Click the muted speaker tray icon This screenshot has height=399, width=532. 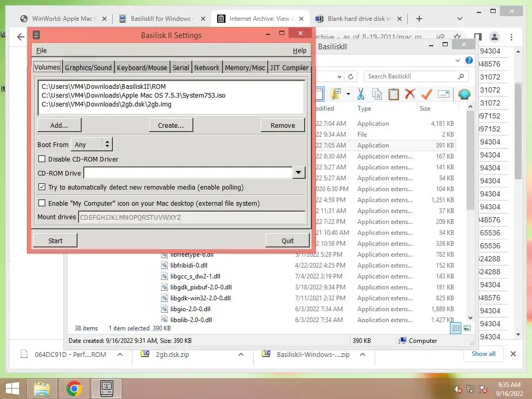tap(458, 389)
